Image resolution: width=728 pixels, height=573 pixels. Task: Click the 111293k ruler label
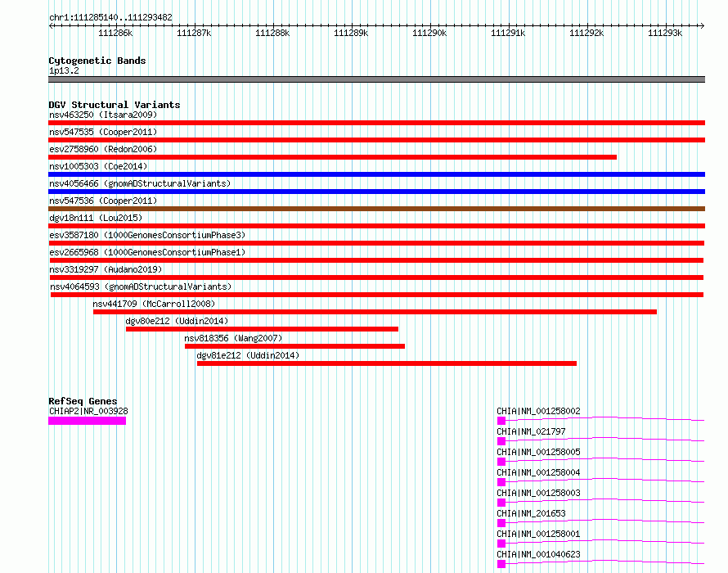[x=665, y=33]
